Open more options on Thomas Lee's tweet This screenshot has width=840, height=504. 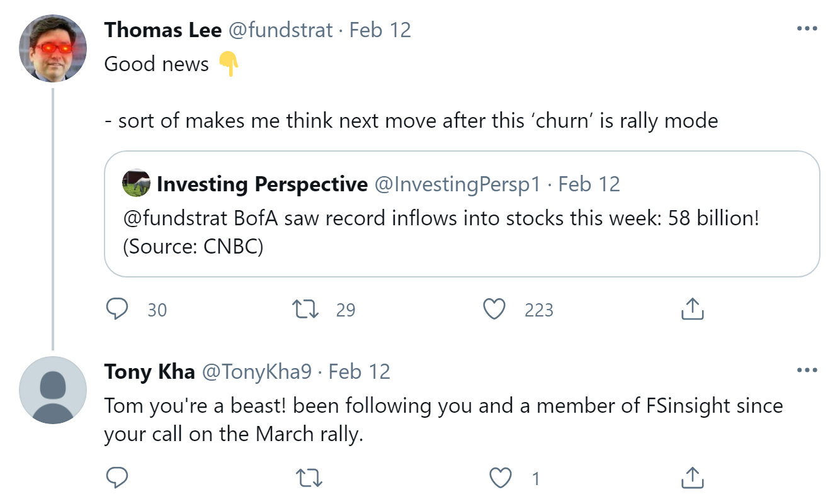tap(807, 29)
